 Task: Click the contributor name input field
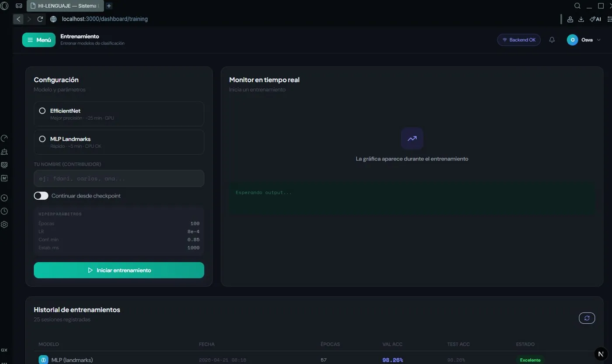[x=119, y=178]
